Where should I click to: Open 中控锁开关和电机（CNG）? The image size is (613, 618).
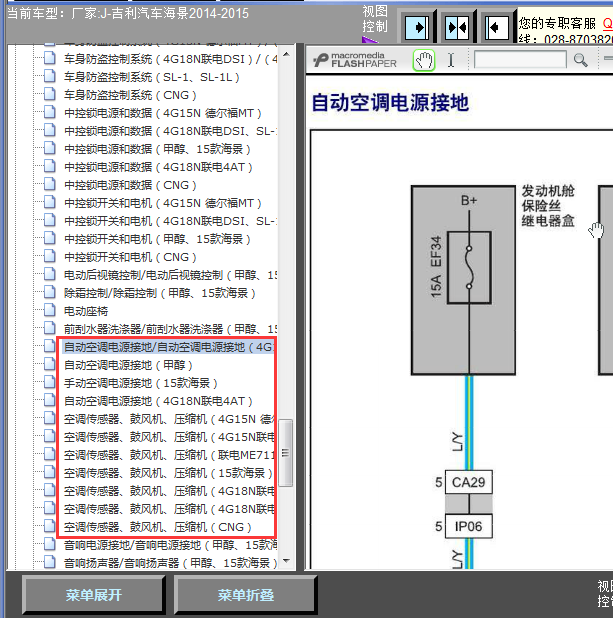130,257
